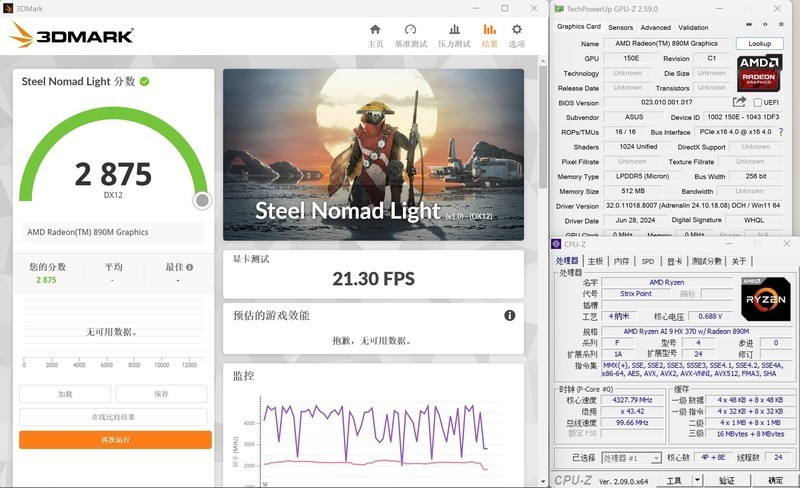Open the options (选项) gear icon
Viewport: 800px width, 488px height.
[x=517, y=30]
